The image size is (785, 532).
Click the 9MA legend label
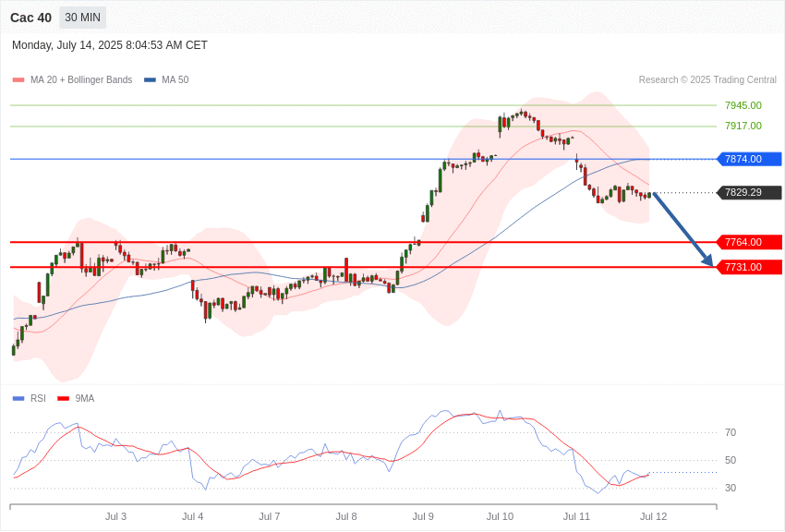(x=85, y=398)
